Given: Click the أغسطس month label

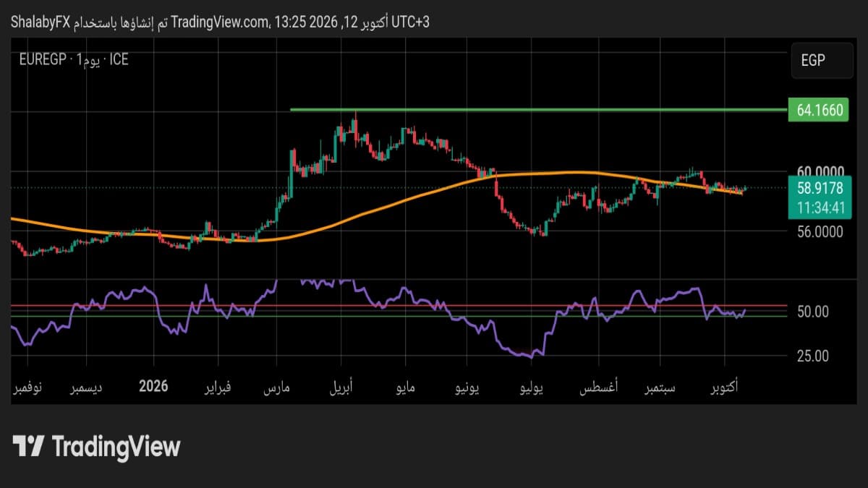Looking at the screenshot, I should (597, 387).
